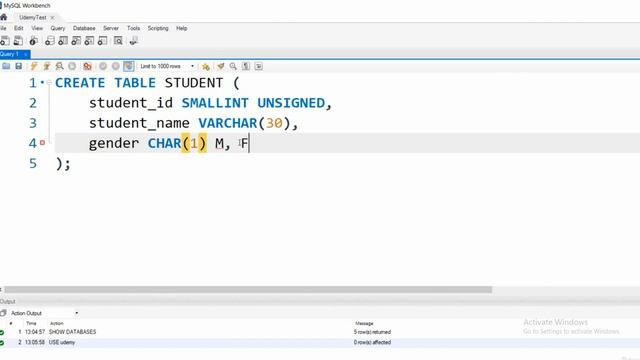The height and width of the screenshot is (360, 640).
Task: Create a new view icon
Action: coord(76,41)
